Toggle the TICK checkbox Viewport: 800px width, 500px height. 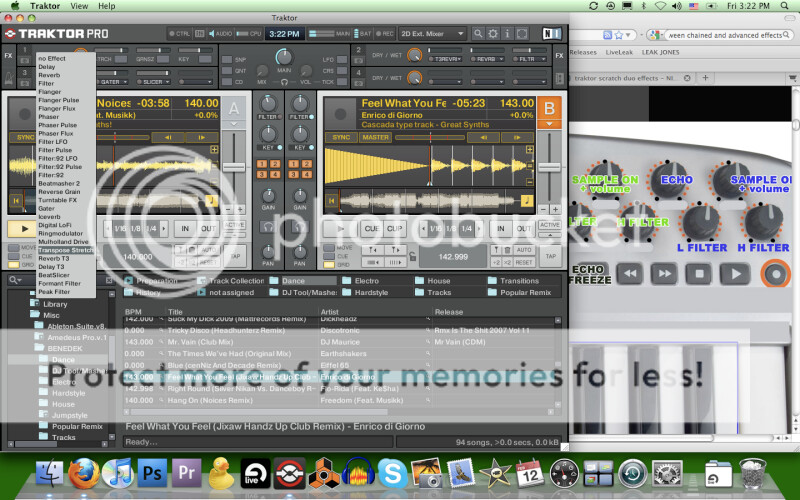tap(342, 82)
